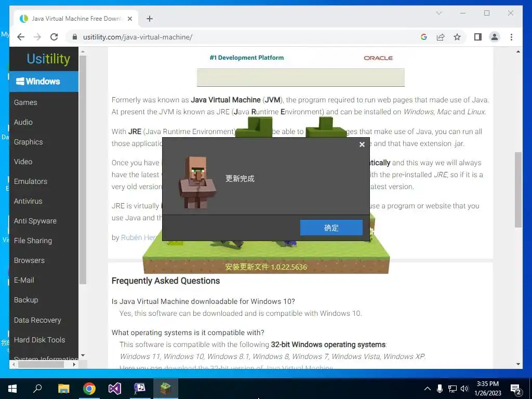Click the volume speaker tray icon
The width and height of the screenshot is (532, 399).
point(464,389)
